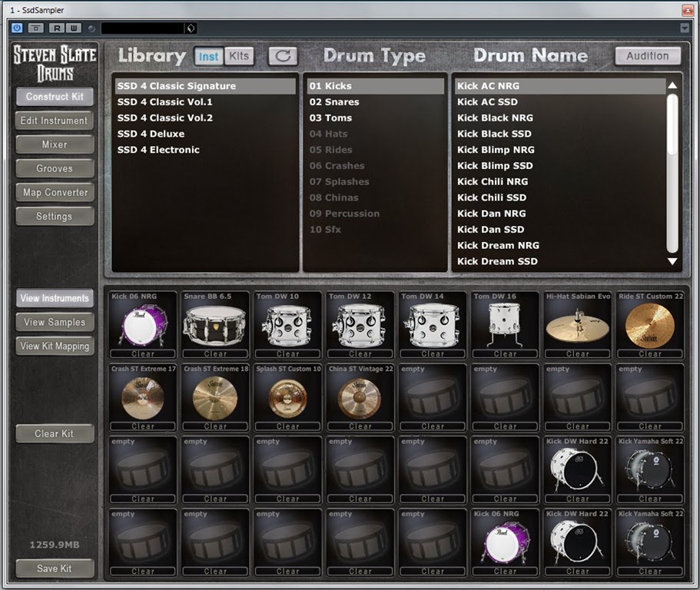Choose 02 Snares drum type
Image resolution: width=700 pixels, height=590 pixels.
click(376, 101)
